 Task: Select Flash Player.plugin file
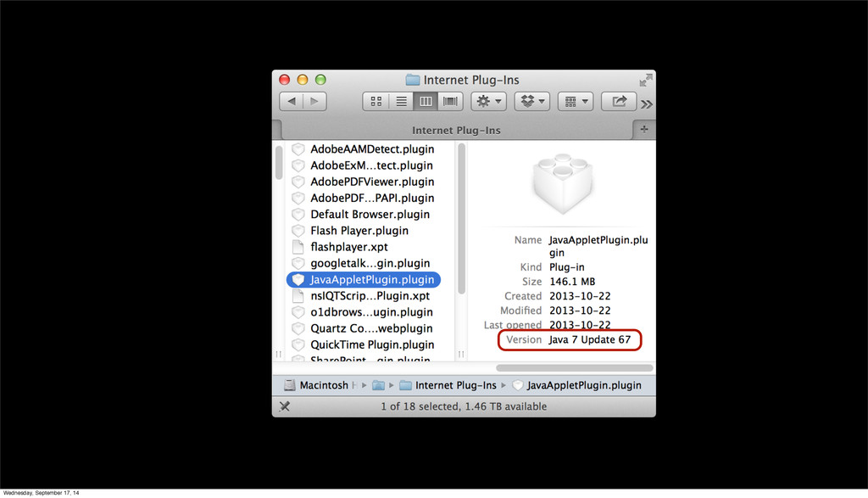click(359, 231)
